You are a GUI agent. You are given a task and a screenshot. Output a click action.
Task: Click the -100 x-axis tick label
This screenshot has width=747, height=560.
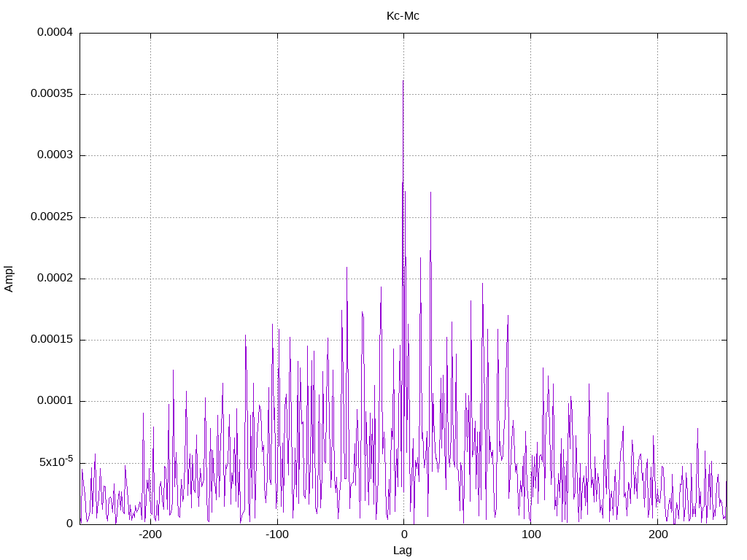pyautogui.click(x=276, y=534)
